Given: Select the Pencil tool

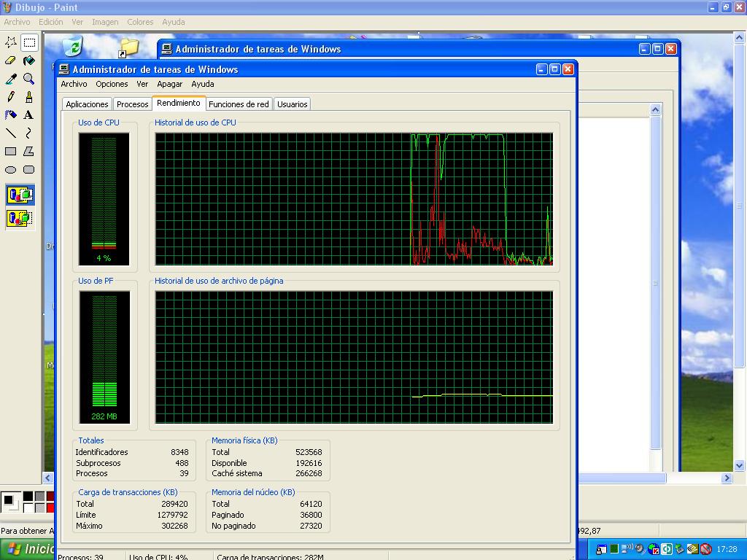Looking at the screenshot, I should tap(11, 97).
